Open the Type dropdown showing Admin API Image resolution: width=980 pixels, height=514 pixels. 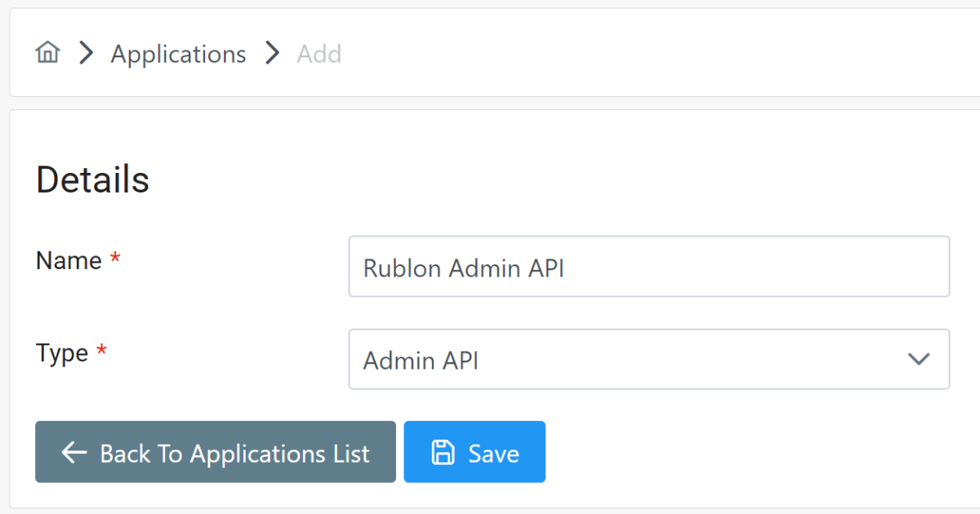pyautogui.click(x=648, y=359)
